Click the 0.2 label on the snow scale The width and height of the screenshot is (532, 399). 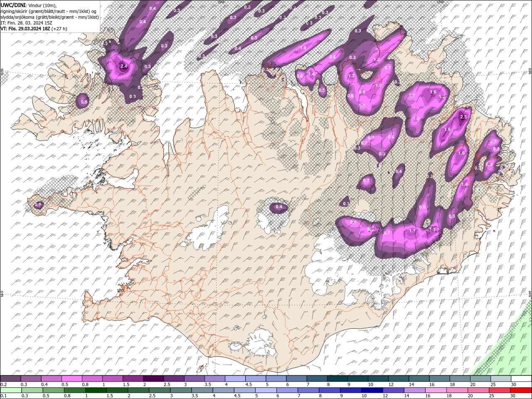(x=3, y=384)
